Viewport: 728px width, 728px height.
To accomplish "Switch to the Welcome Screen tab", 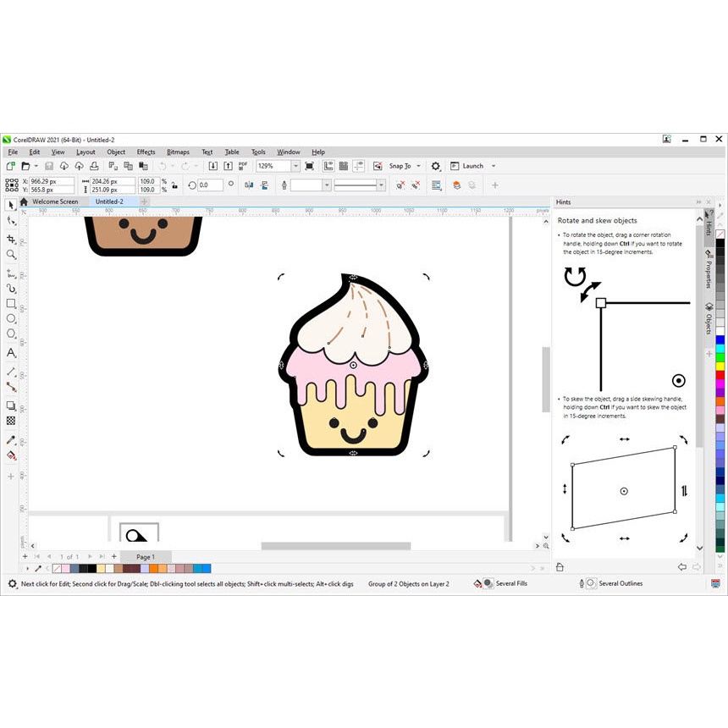I will [x=55, y=201].
